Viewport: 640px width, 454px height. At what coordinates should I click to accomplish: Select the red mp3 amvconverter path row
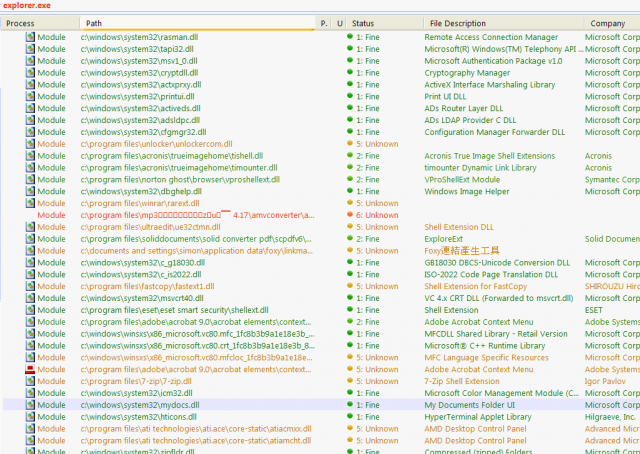198,215
